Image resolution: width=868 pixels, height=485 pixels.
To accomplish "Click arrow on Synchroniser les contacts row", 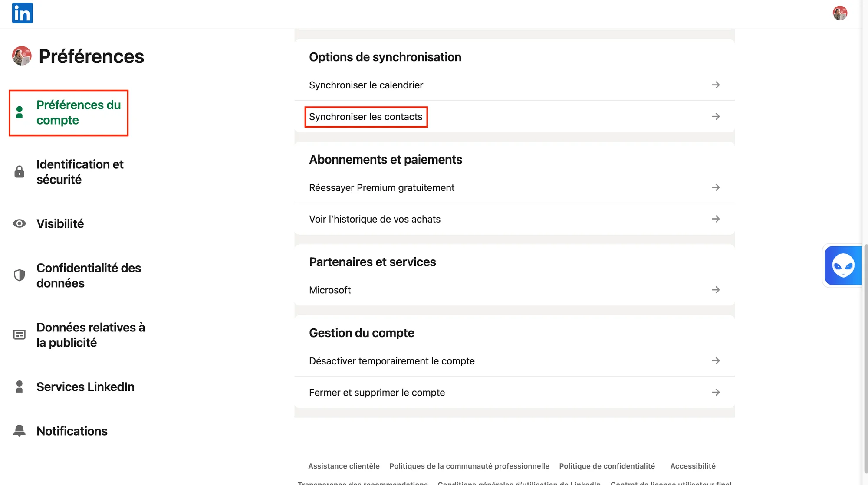I will coord(716,117).
